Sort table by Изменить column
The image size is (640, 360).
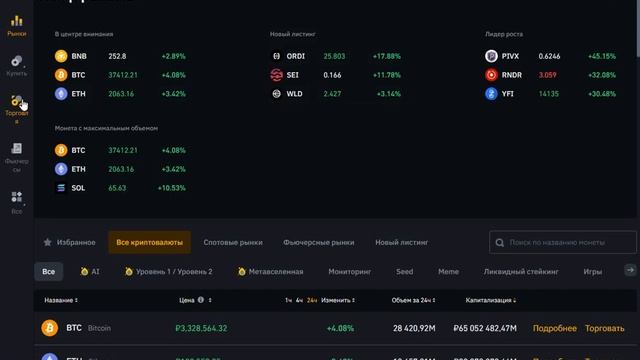[x=338, y=300]
